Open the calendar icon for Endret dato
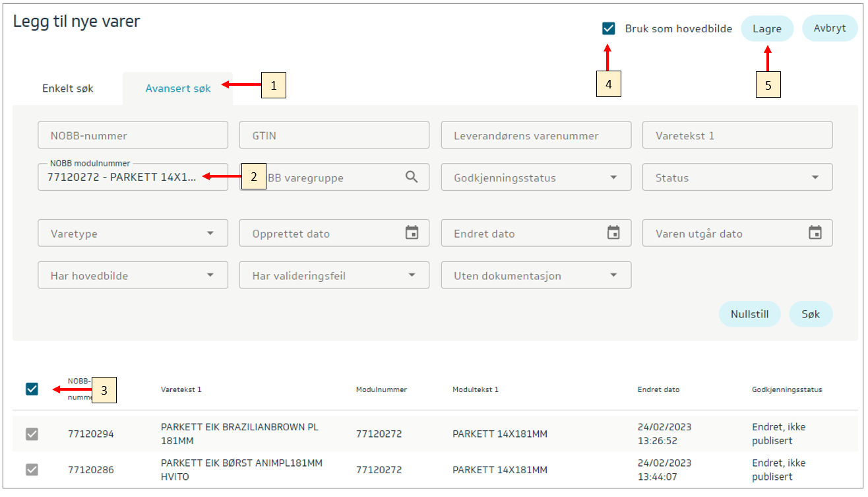 [613, 233]
